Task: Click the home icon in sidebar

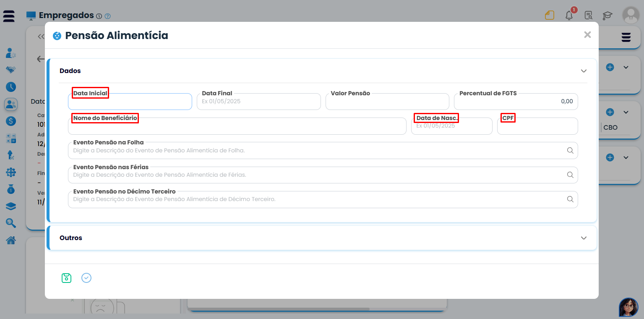Action: 11,240
